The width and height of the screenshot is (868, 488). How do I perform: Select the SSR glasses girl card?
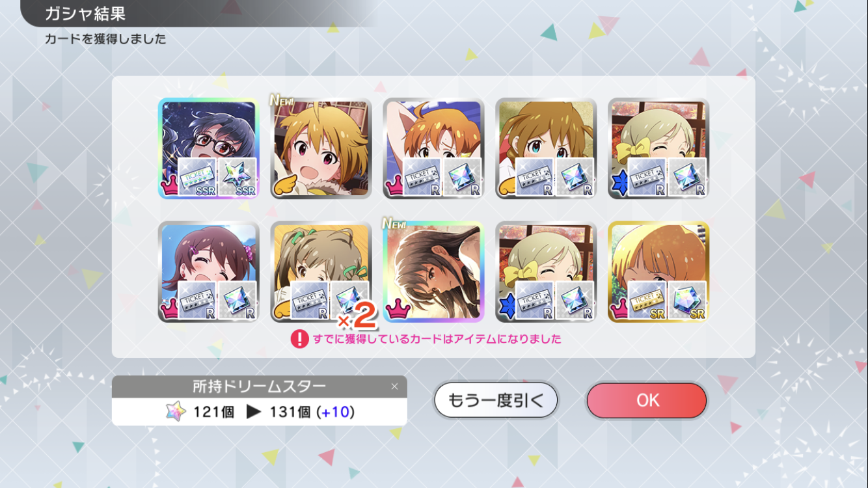click(209, 148)
